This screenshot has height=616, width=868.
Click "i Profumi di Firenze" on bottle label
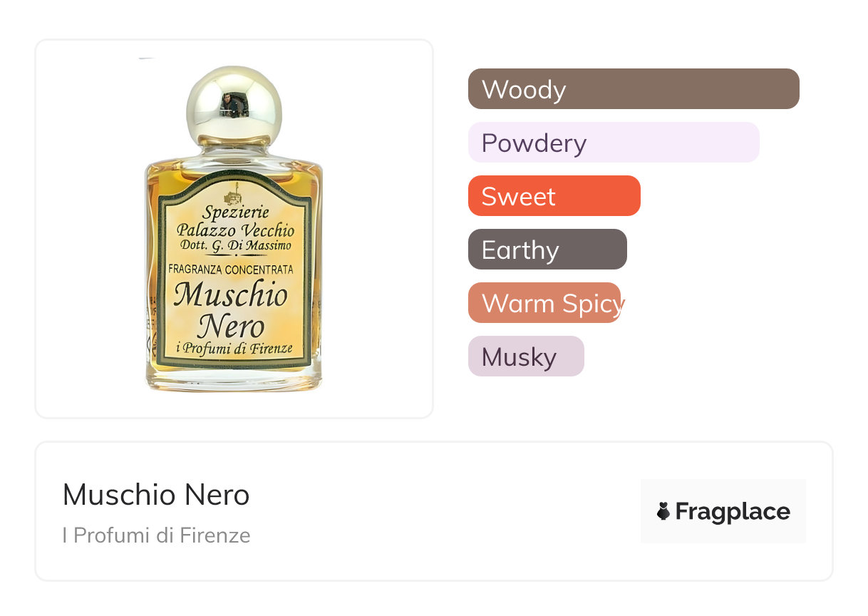click(234, 349)
